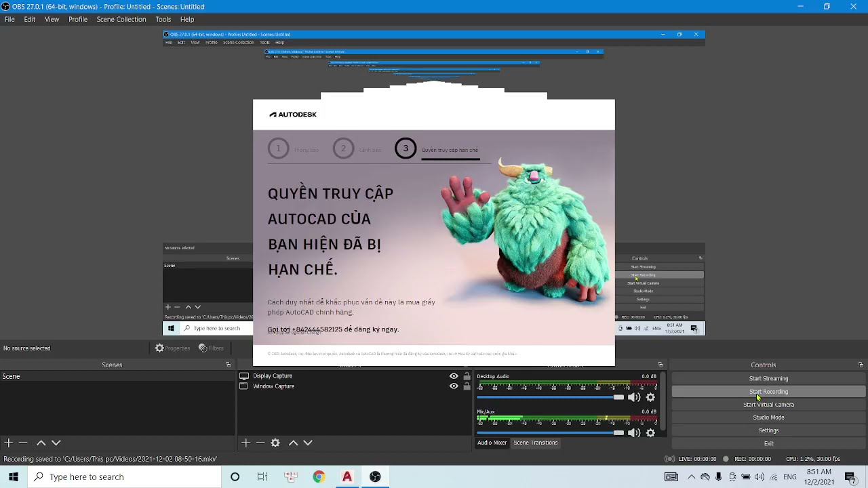Open Settings from Controls panel
The height and width of the screenshot is (488, 868).
[768, 430]
